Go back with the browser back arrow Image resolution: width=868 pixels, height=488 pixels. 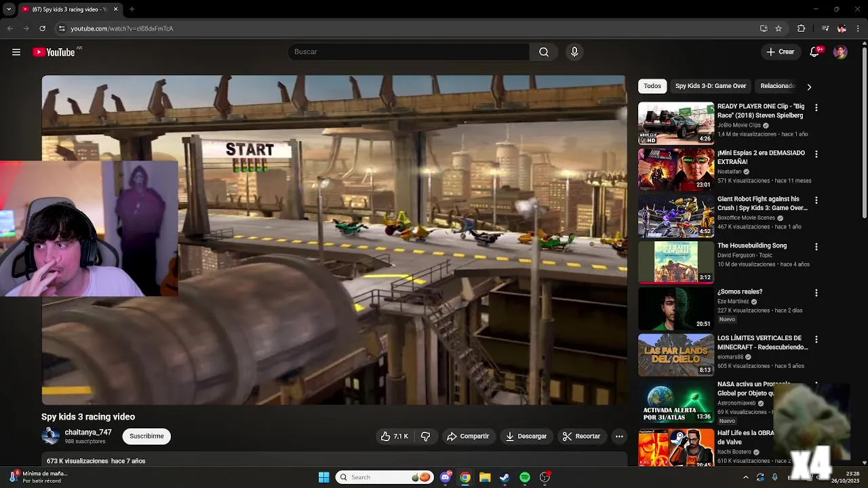pos(9,28)
